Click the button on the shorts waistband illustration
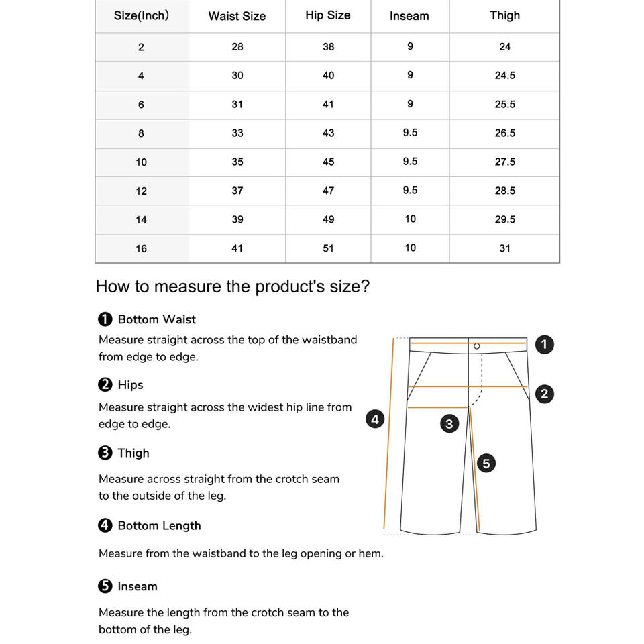Viewport: 644px width, 644px height. pos(476,346)
